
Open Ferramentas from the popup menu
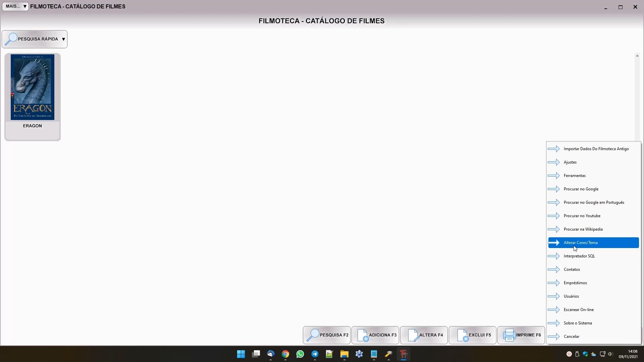click(x=575, y=176)
